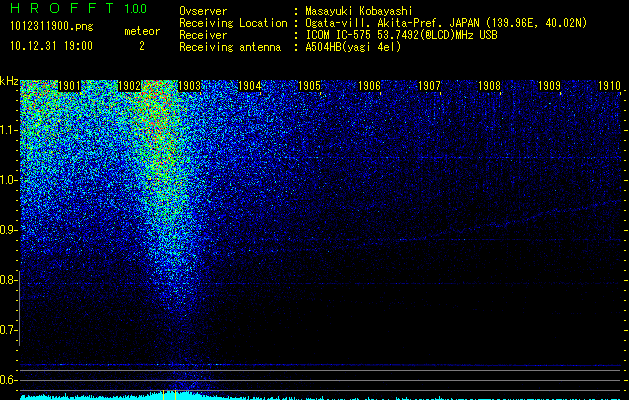This screenshot has width=629, height=400.
Task: Click the 1909 time marker
Action: (549, 86)
